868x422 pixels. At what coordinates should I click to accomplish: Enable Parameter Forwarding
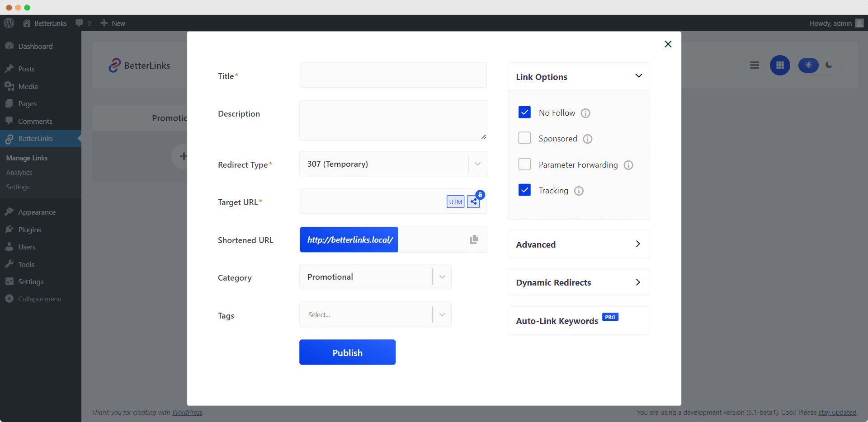524,164
